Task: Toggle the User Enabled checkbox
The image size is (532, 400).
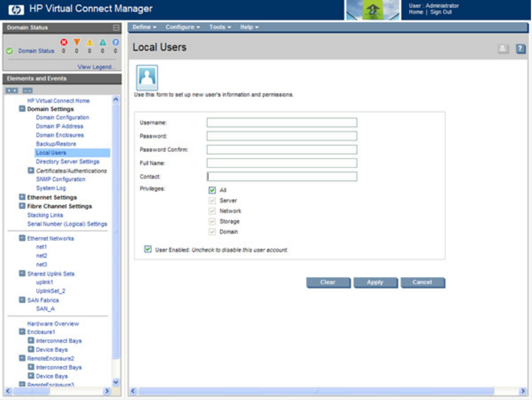Action: [x=148, y=250]
